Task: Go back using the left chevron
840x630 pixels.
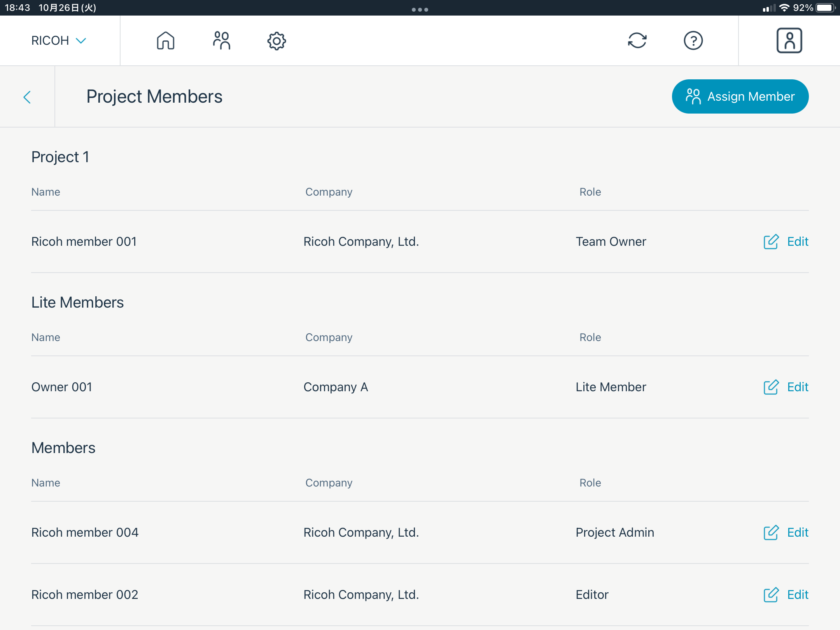Action: 28,97
